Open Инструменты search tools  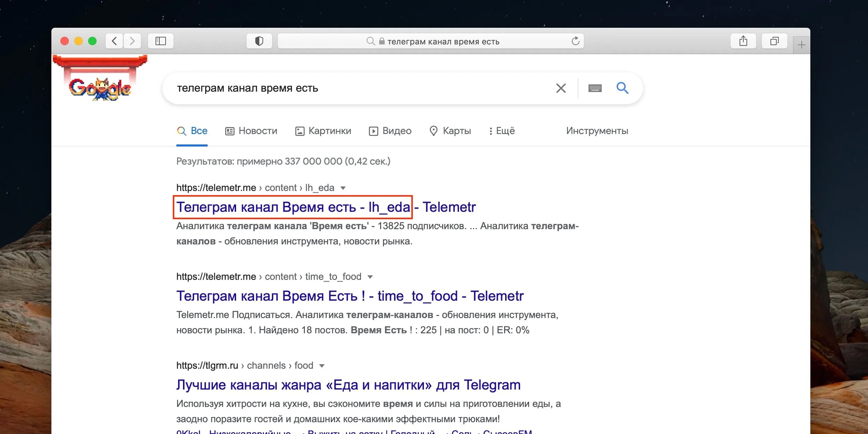click(x=597, y=131)
